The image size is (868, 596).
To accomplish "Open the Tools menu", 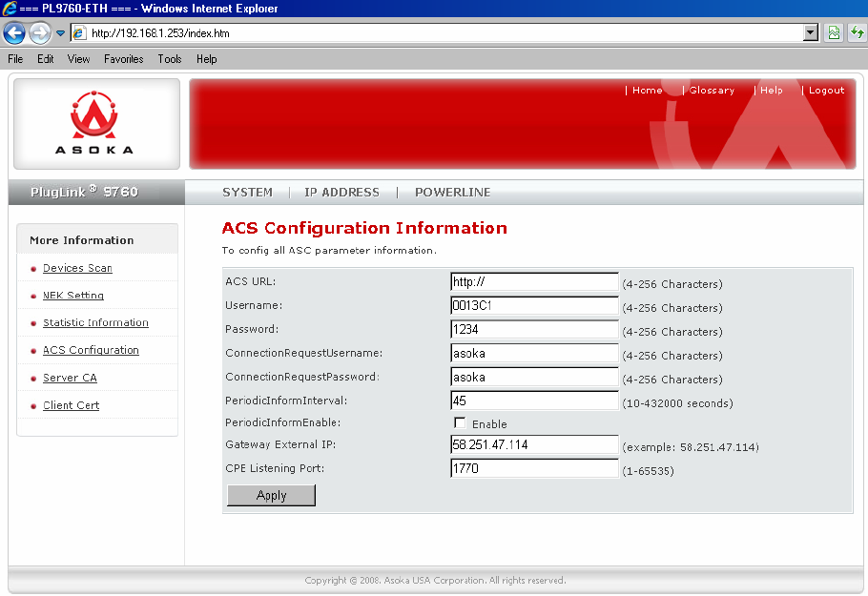I will pos(170,59).
